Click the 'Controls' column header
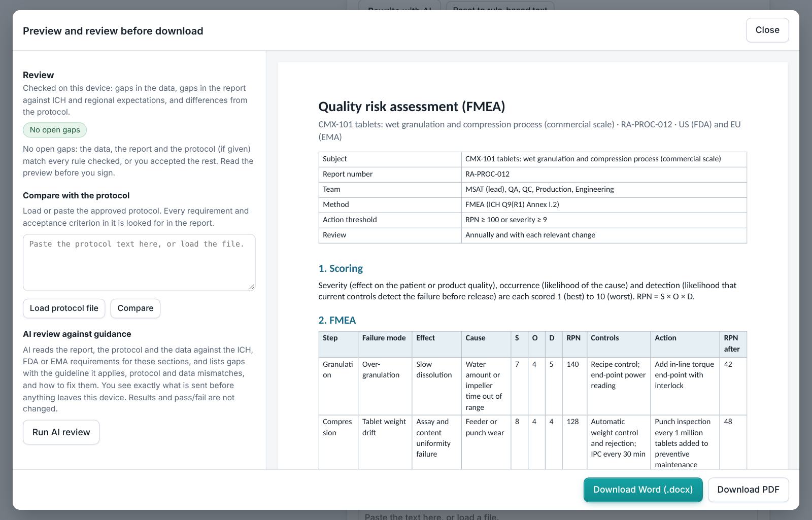 619,343
